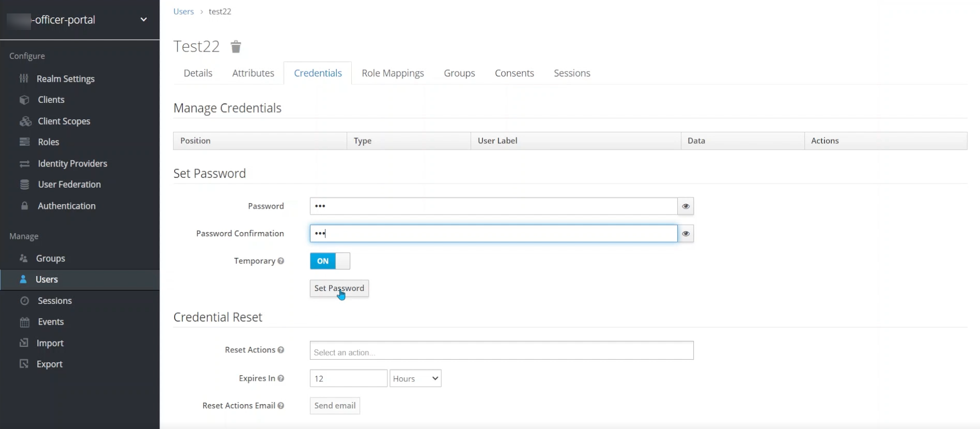Open User Federation settings
Image resolution: width=980 pixels, height=429 pixels.
[69, 185]
